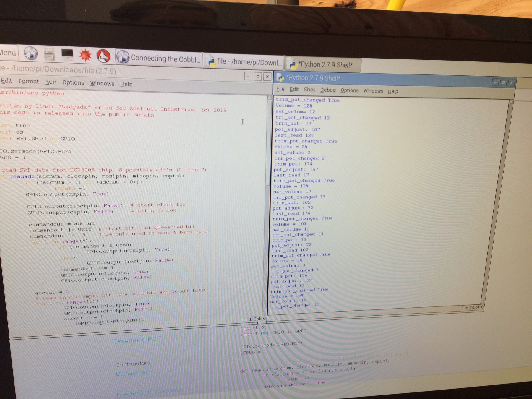Click the 'trim_pot: 174' output line
The width and height of the screenshot is (532, 399).
(293, 164)
